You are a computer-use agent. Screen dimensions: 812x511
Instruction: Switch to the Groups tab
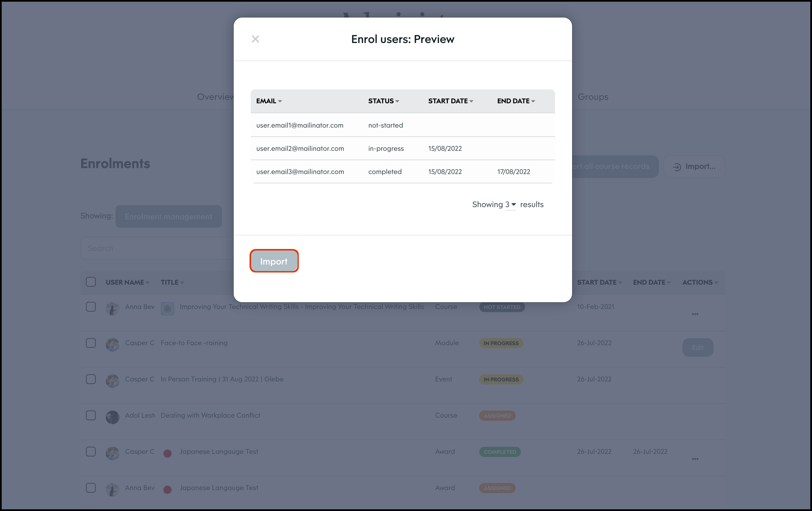[x=593, y=97]
